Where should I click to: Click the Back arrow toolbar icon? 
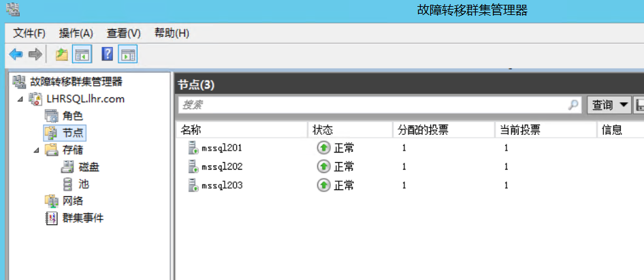click(x=15, y=55)
